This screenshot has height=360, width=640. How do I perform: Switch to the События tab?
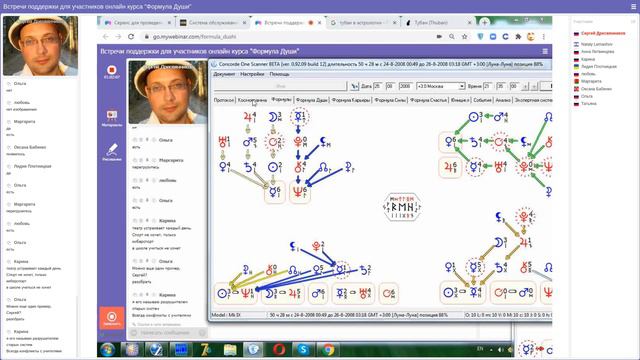[482, 100]
